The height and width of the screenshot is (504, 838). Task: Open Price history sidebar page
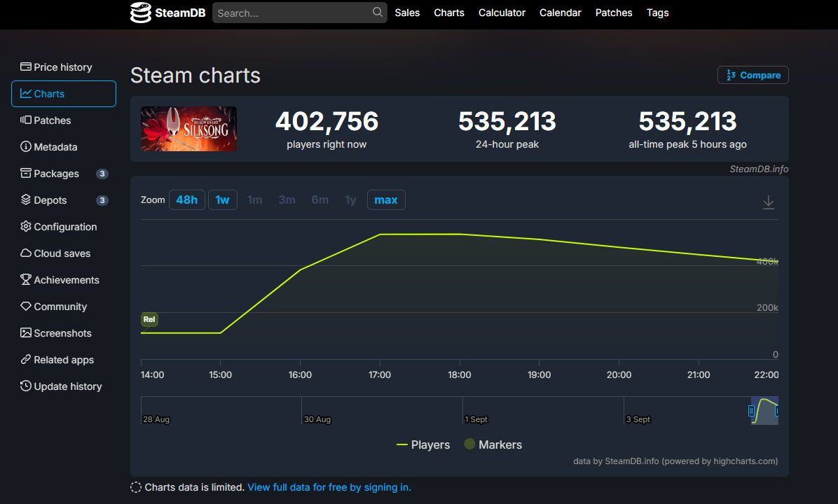[64, 67]
